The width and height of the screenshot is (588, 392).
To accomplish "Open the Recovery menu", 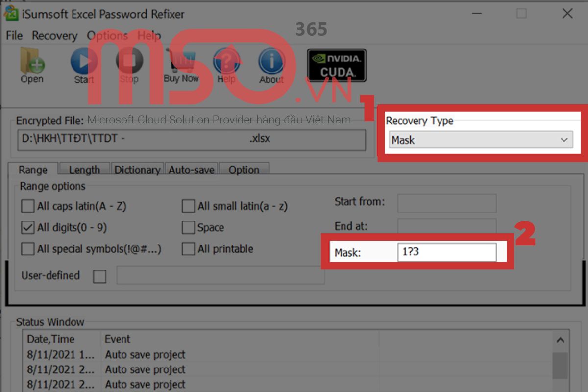I will tap(54, 36).
